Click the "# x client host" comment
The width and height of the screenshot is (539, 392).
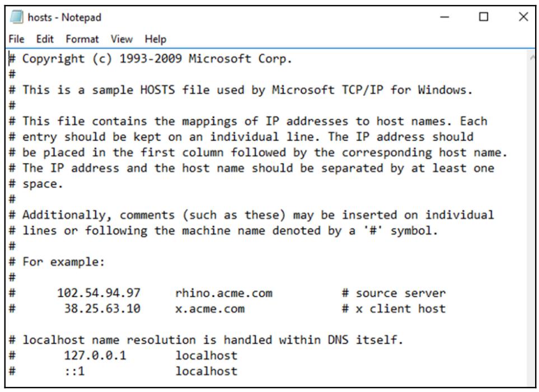point(394,309)
